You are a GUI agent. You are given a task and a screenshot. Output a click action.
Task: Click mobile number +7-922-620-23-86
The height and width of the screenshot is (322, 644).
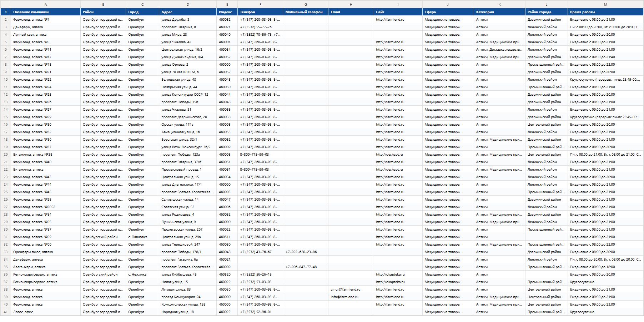[306, 252]
